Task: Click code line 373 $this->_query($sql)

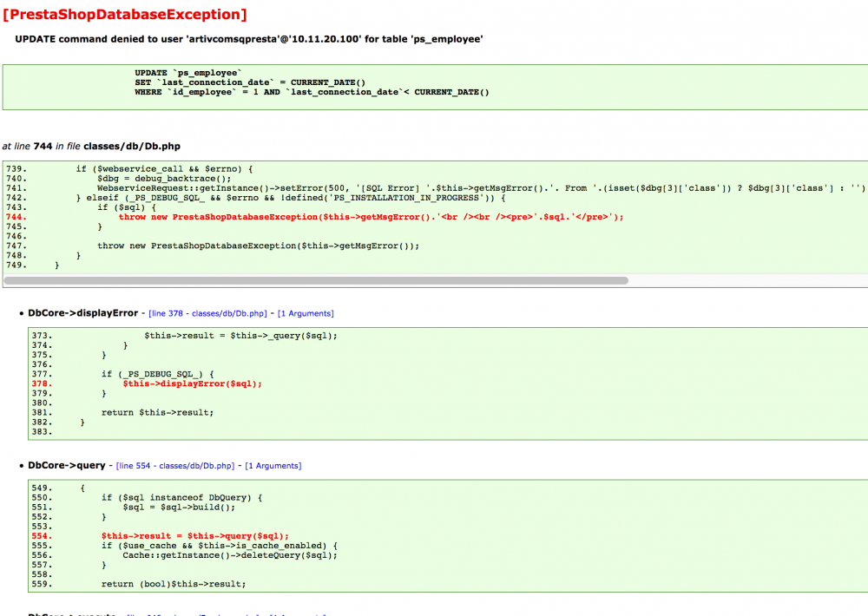Action: tap(240, 336)
